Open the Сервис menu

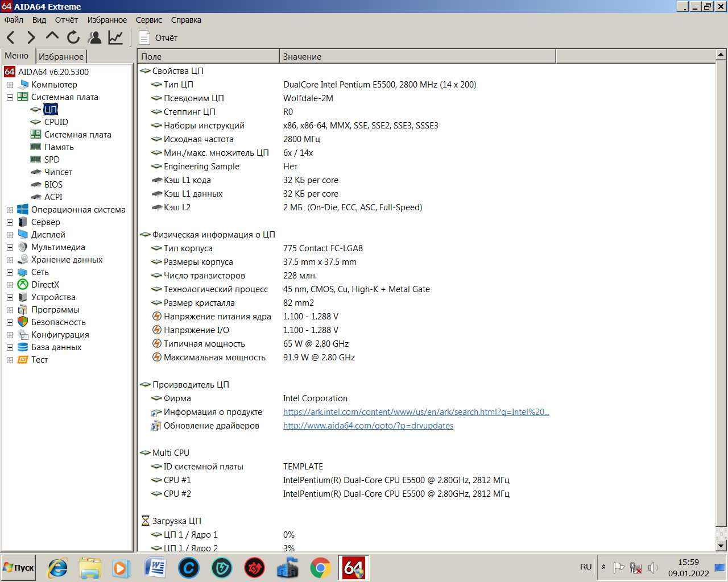149,20
